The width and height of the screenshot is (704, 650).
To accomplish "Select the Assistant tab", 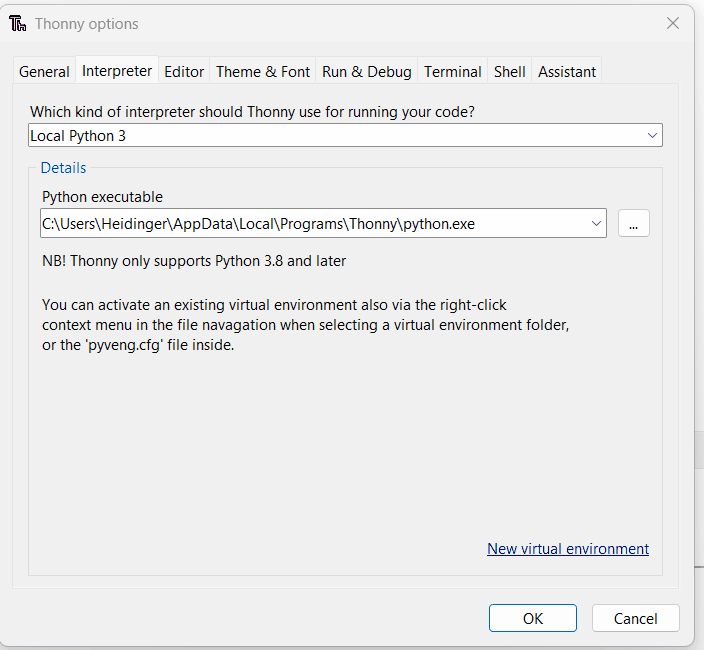I will [567, 71].
